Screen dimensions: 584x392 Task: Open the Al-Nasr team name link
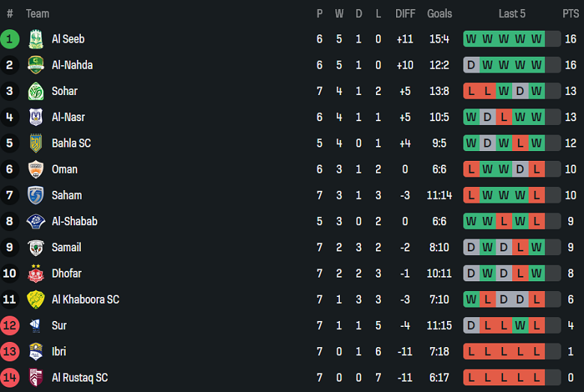click(x=68, y=117)
